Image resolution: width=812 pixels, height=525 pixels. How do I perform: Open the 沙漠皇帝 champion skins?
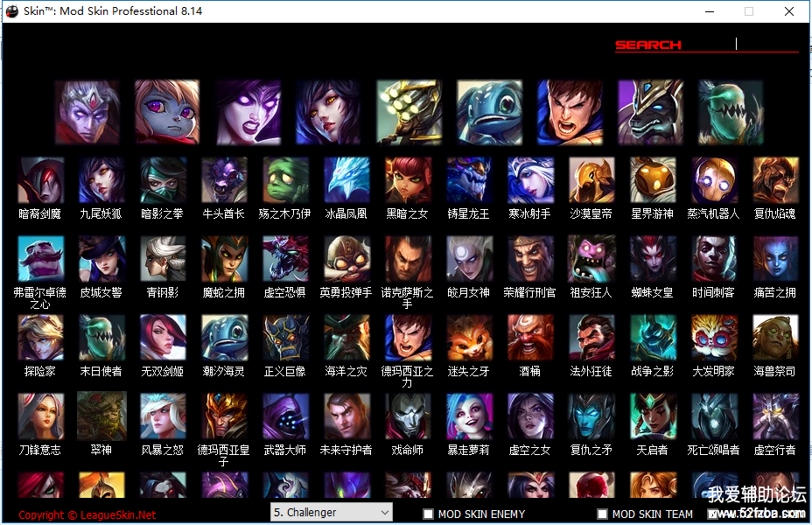tap(591, 180)
